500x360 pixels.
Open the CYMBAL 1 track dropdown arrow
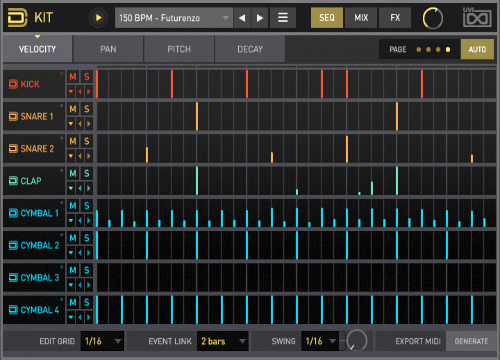pyautogui.click(x=71, y=220)
